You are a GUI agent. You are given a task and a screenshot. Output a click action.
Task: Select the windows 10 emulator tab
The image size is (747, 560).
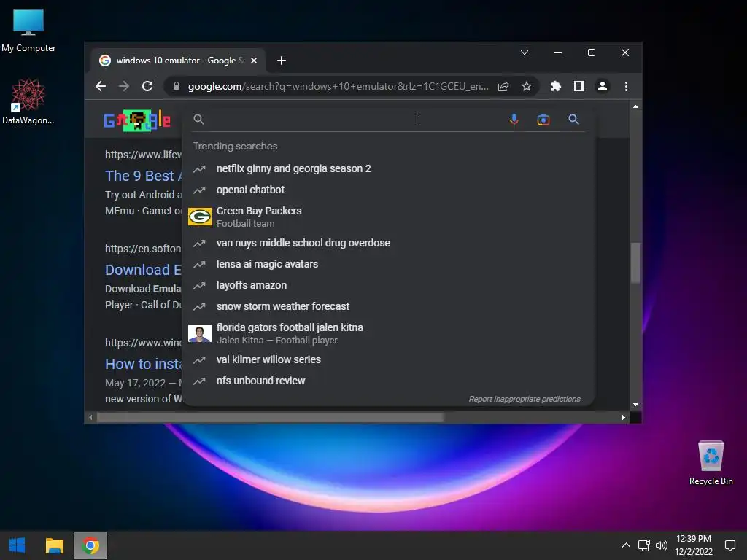(178, 61)
